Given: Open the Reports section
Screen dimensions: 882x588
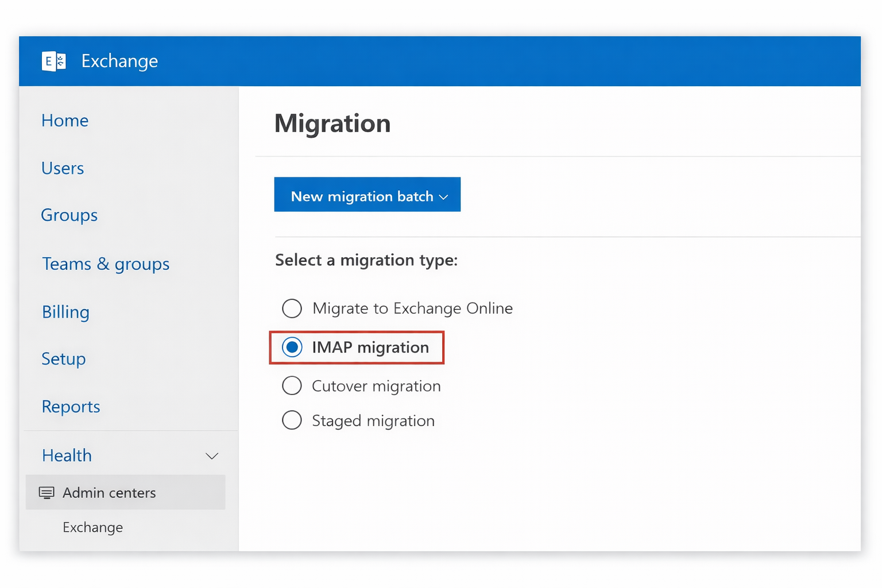Looking at the screenshot, I should point(71,407).
